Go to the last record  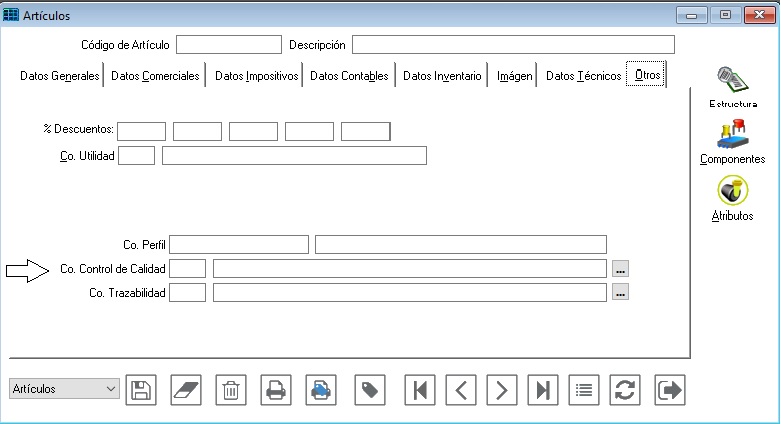tap(543, 390)
